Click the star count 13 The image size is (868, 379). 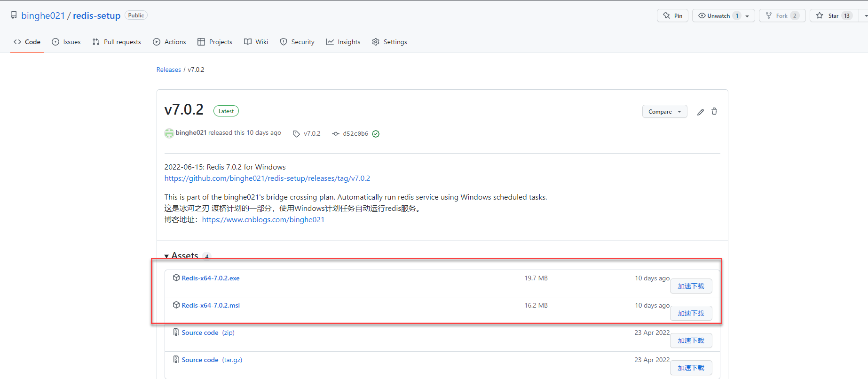pos(847,15)
